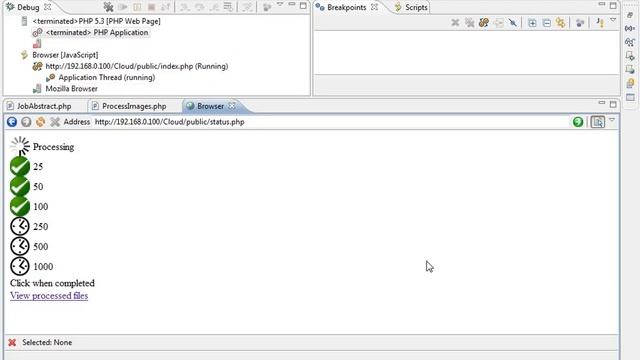Click the 'Selected: None' status text
This screenshot has height=360, width=640.
coord(47,342)
